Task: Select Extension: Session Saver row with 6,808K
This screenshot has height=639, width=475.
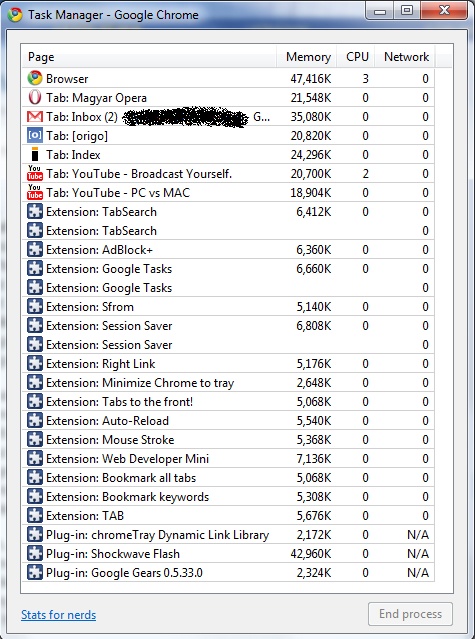Action: tap(228, 325)
